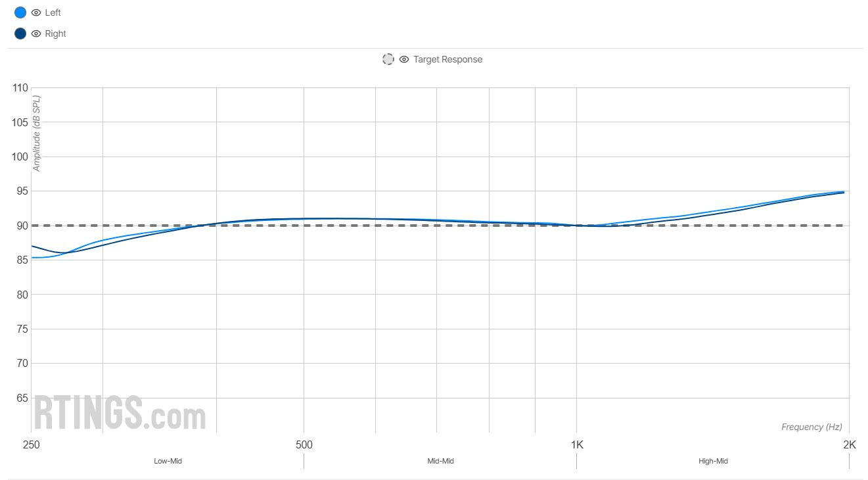This screenshot has height=480, width=868.
Task: Click the RTINGS.com watermark logo
Action: tap(120, 412)
